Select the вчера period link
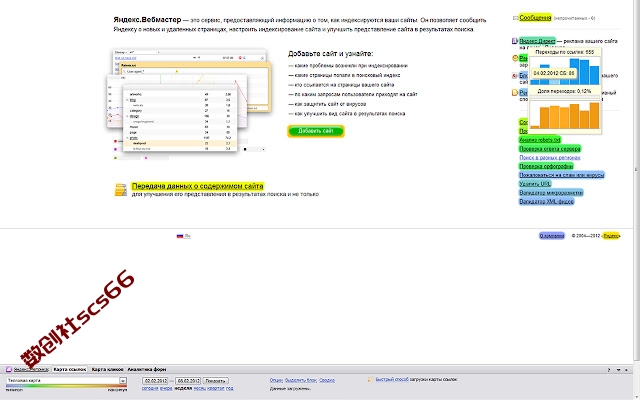 pos(166,388)
